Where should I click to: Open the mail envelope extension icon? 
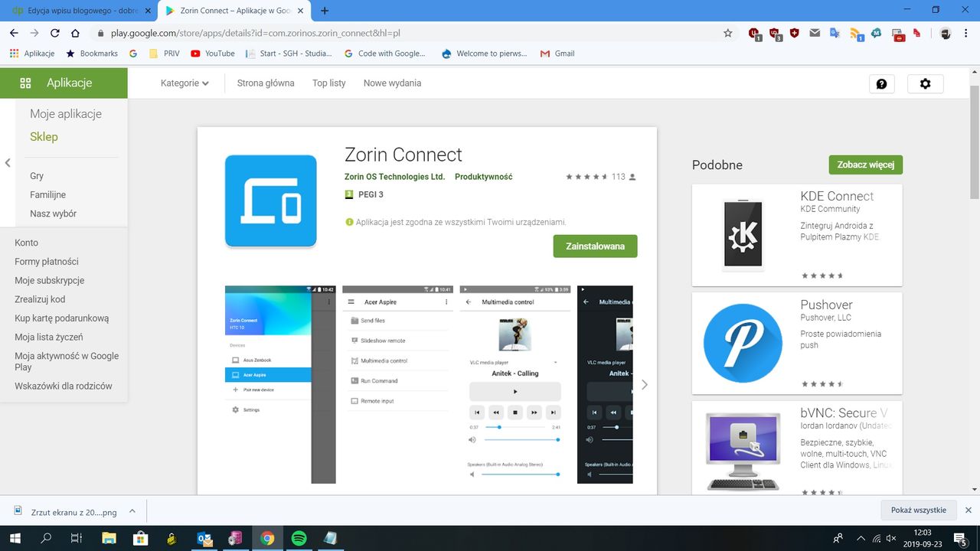coord(815,33)
